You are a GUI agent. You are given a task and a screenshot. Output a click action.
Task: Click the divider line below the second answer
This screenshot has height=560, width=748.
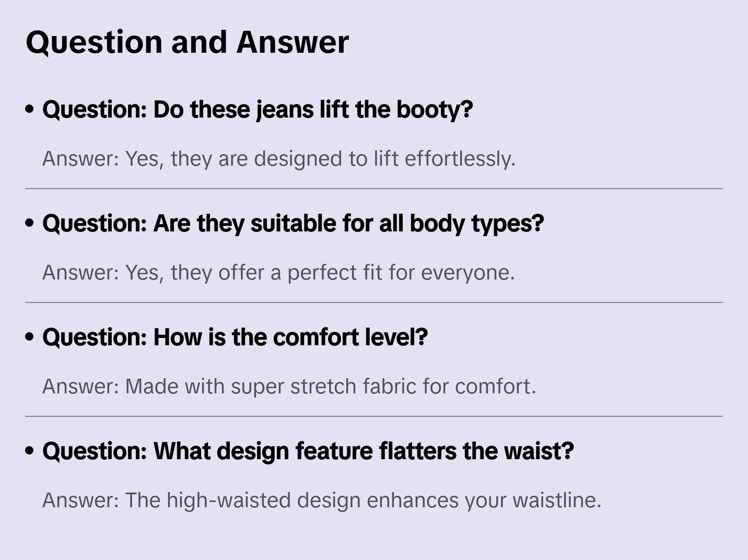374,302
